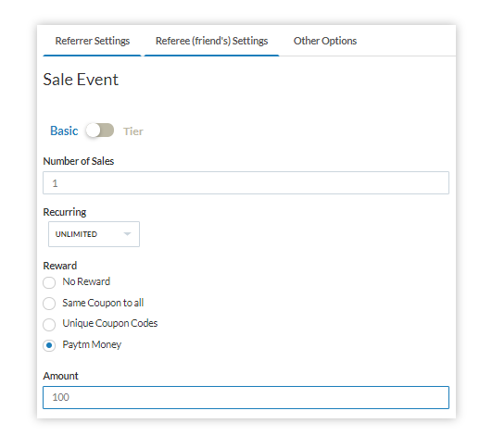Click the Sale Event heading
Image resolution: width=492 pixels, height=448 pixels.
(81, 80)
